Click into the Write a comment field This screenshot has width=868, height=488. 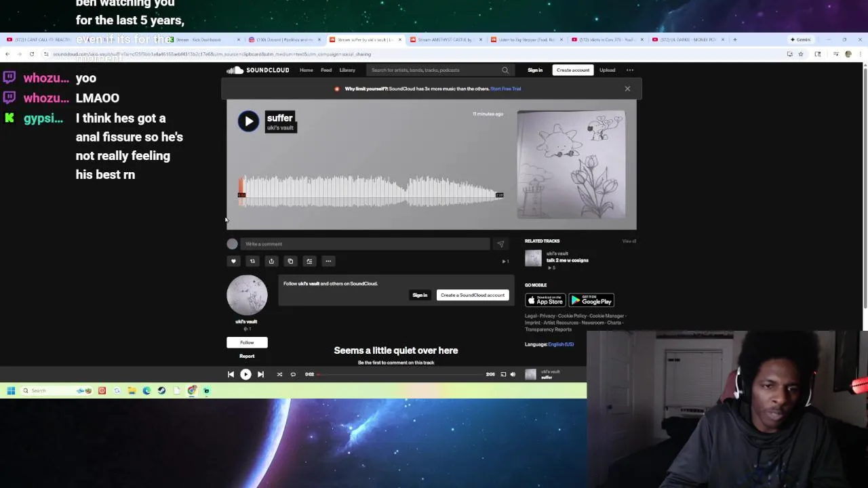pyautogui.click(x=365, y=244)
